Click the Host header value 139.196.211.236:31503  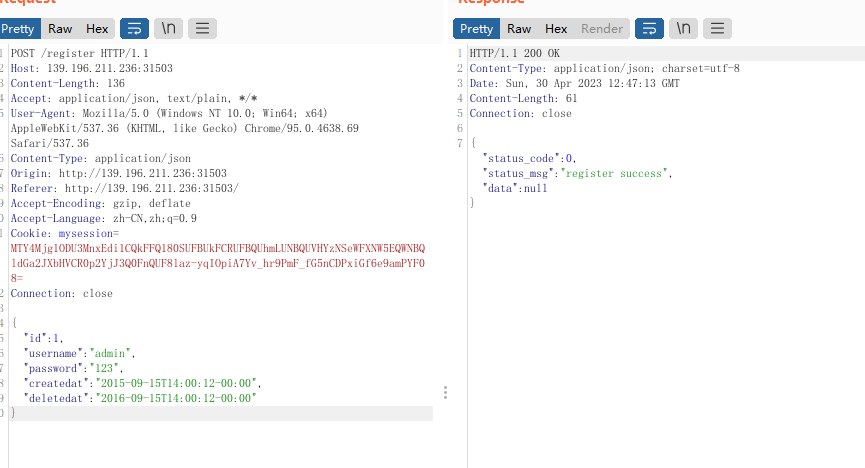point(110,68)
